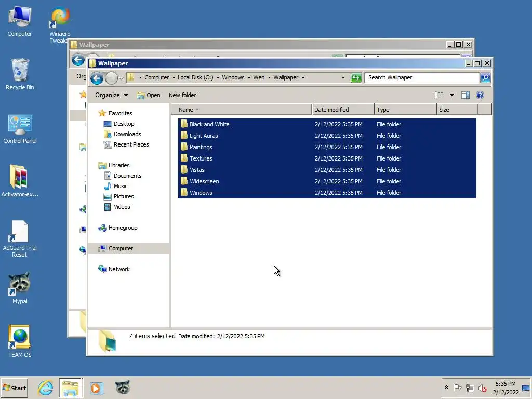532x399 pixels.
Task: Select the Music library
Action: [x=116, y=186]
